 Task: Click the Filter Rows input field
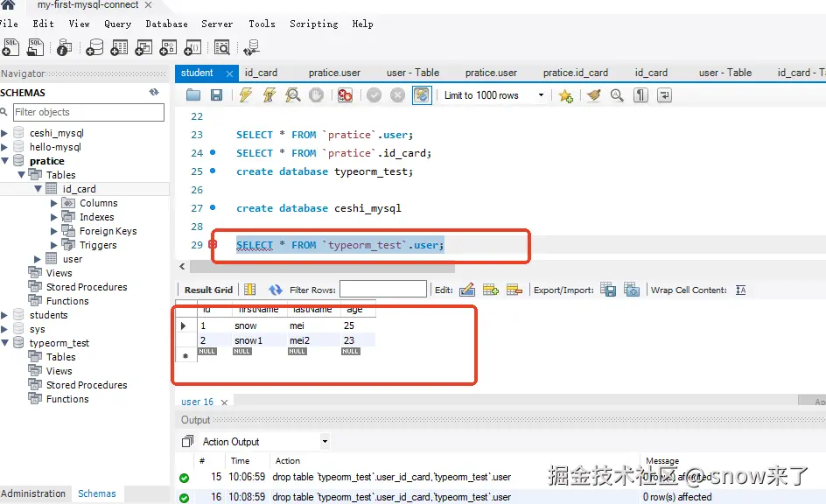click(x=383, y=289)
